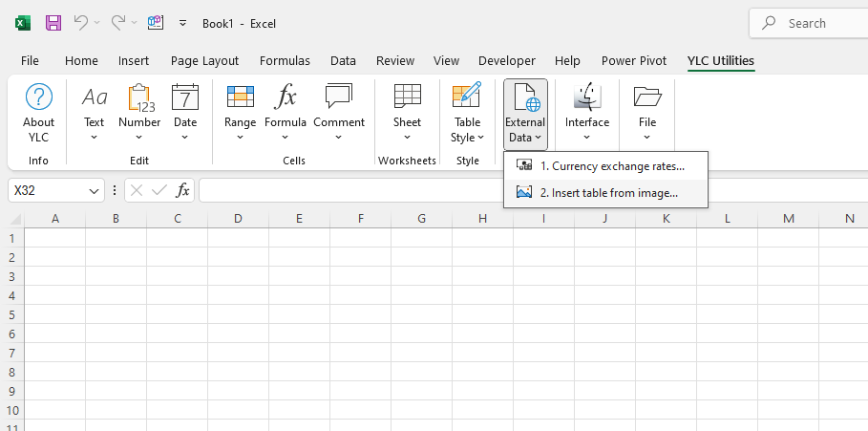Choose Insert table from image option
This screenshot has width=868, height=431.
606,192
